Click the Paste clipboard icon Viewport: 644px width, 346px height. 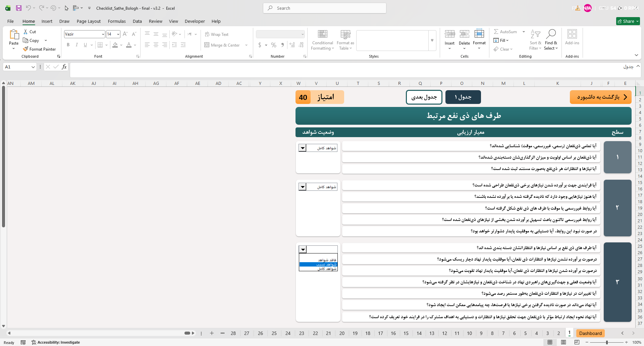14,35
